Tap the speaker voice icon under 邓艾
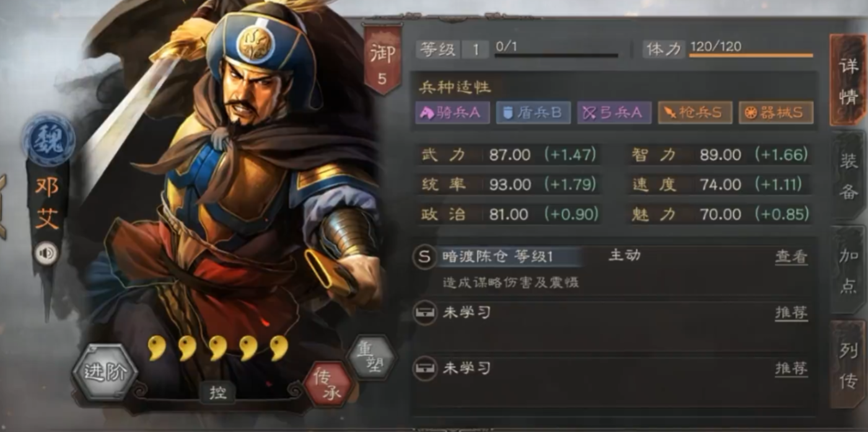868x432 pixels. [46, 253]
